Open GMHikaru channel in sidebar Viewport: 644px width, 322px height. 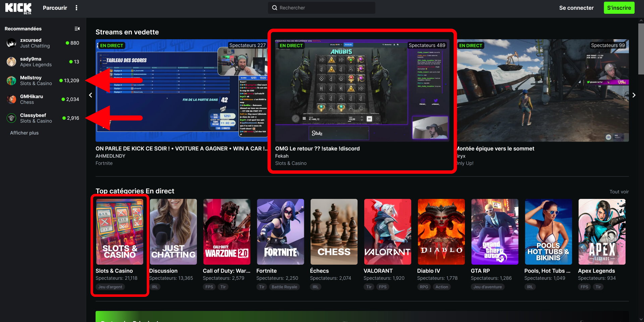click(x=43, y=99)
